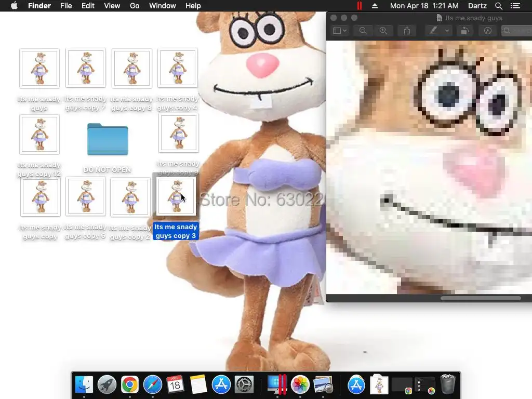This screenshot has height=399, width=532.
Task: Select file 'Its me snady guys copy 7'
Action: coord(86,68)
